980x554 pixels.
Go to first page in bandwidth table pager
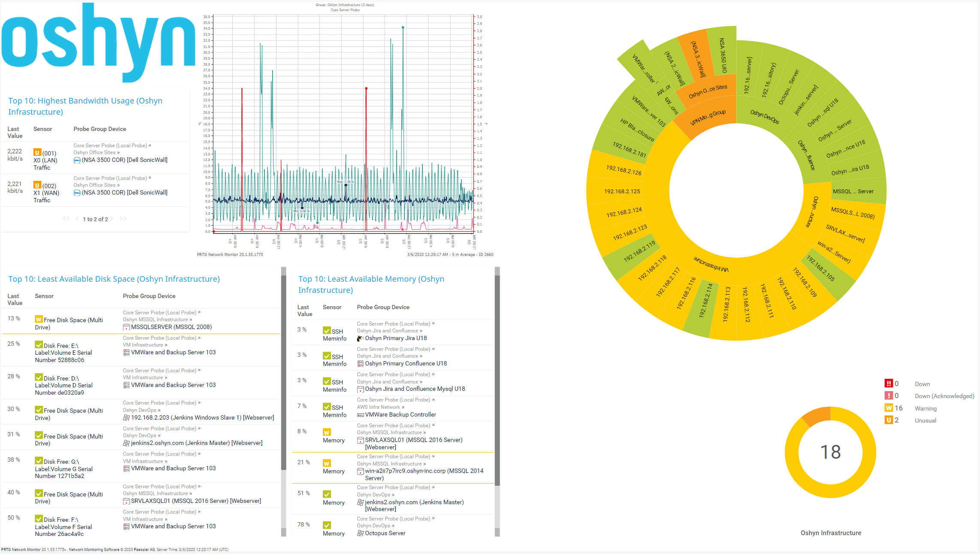pyautogui.click(x=66, y=219)
